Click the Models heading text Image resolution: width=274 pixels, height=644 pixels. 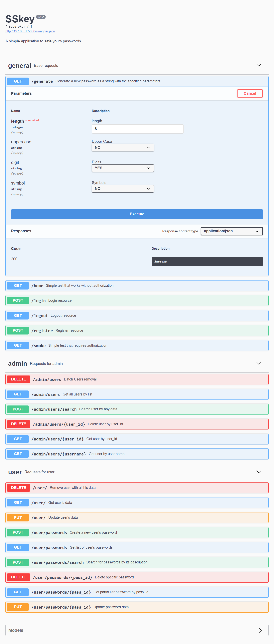click(16, 630)
